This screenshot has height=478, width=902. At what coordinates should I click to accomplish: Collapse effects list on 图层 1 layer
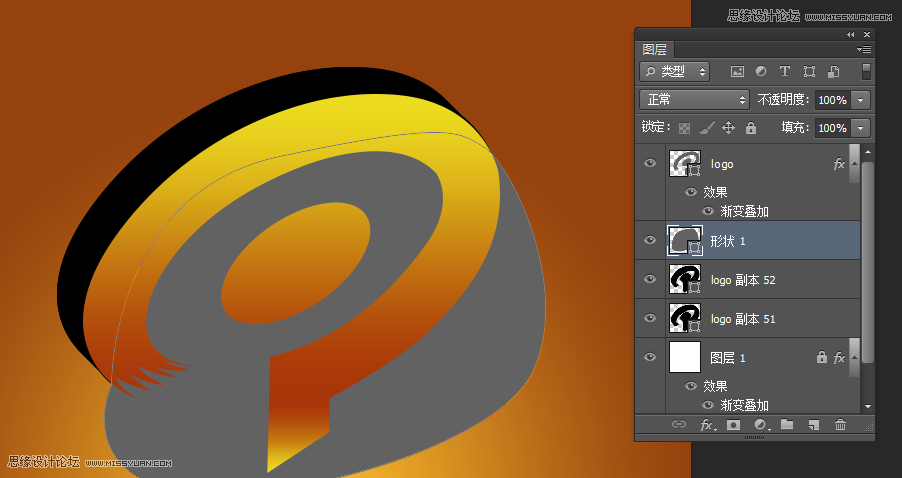[x=854, y=358]
